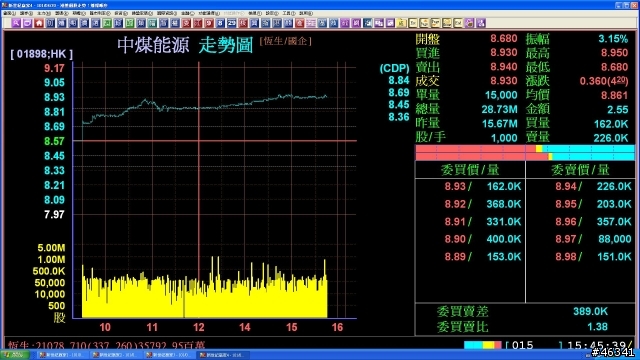
Task: Click the purple icon before the home icon
Action: click(27, 23)
